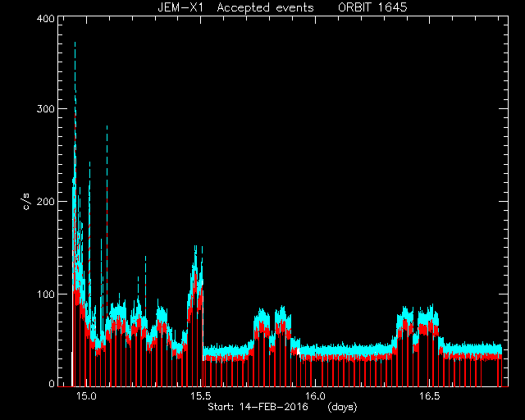
Task: Click the tallest cyan spike near 370 c/s
Action: 75,67
